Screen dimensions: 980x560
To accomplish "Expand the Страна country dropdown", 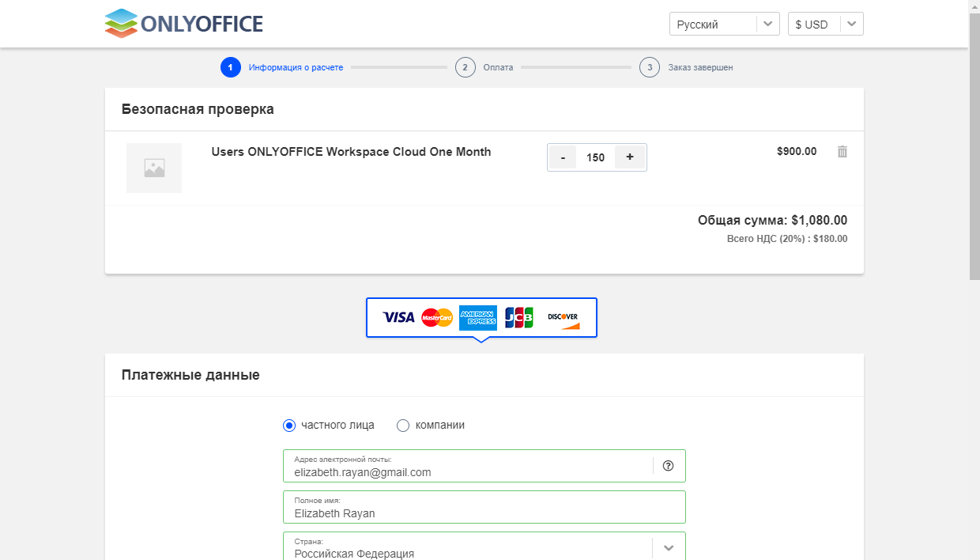I will (669, 547).
